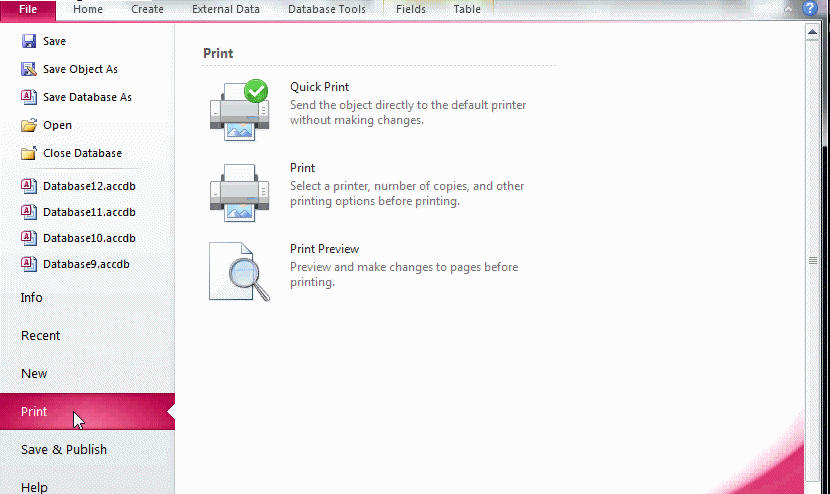Choose the Save Object As label
This screenshot has height=494, width=830.
(x=80, y=69)
